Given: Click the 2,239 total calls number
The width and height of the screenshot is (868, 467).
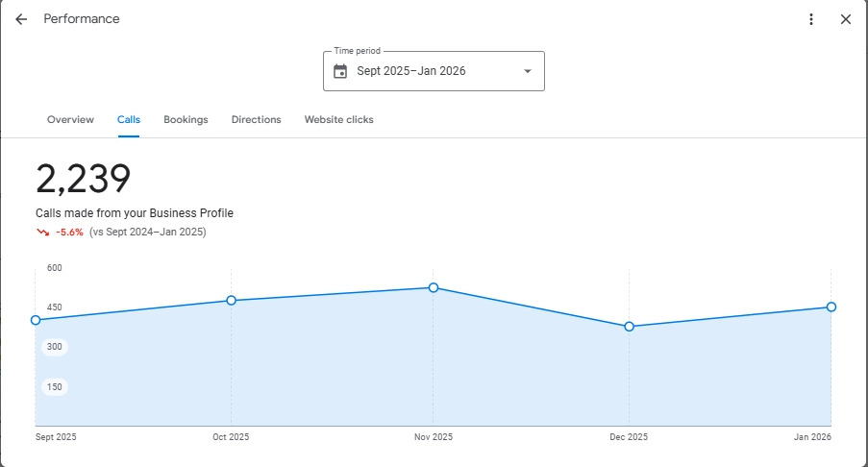Looking at the screenshot, I should [83, 180].
